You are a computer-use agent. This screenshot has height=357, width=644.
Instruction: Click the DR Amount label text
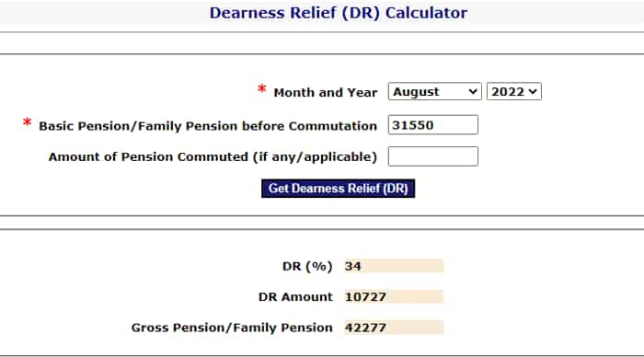pyautogui.click(x=295, y=296)
